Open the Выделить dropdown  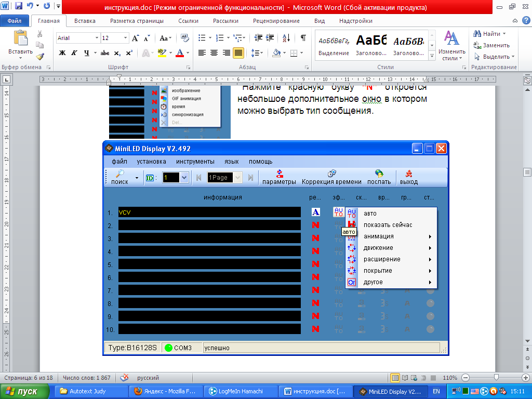[495, 56]
